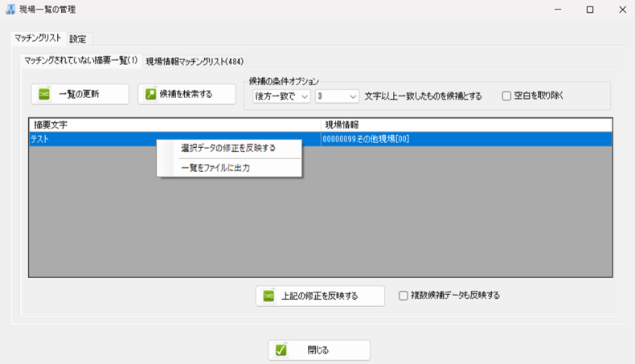Click the 00000099.その他現場[00] cell
Viewport: 635px width, 364px height.
(x=466, y=139)
